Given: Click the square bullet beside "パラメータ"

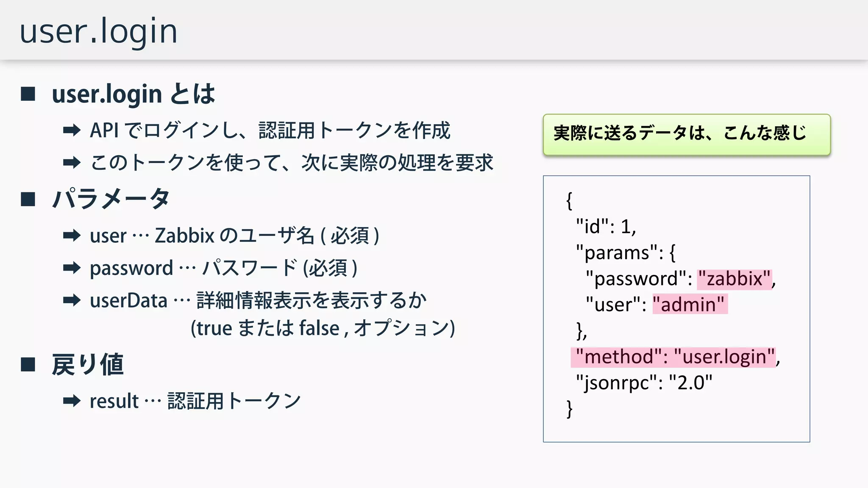Looking at the screenshot, I should [x=28, y=199].
